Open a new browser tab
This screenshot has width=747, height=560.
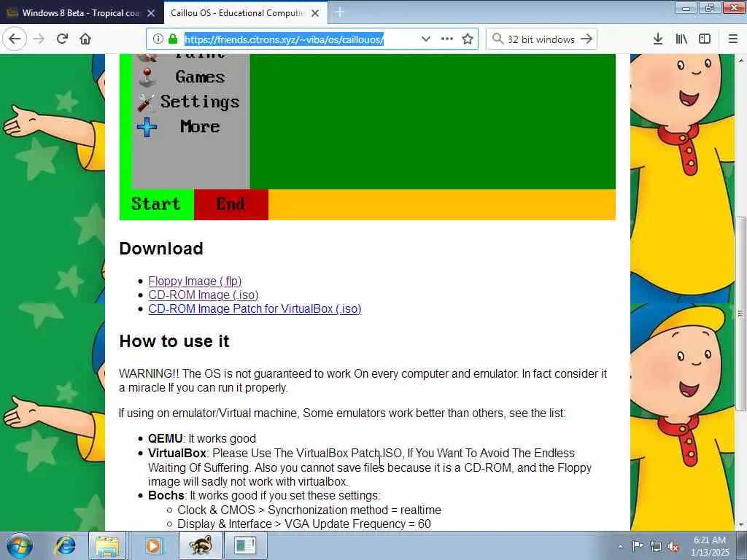point(340,12)
